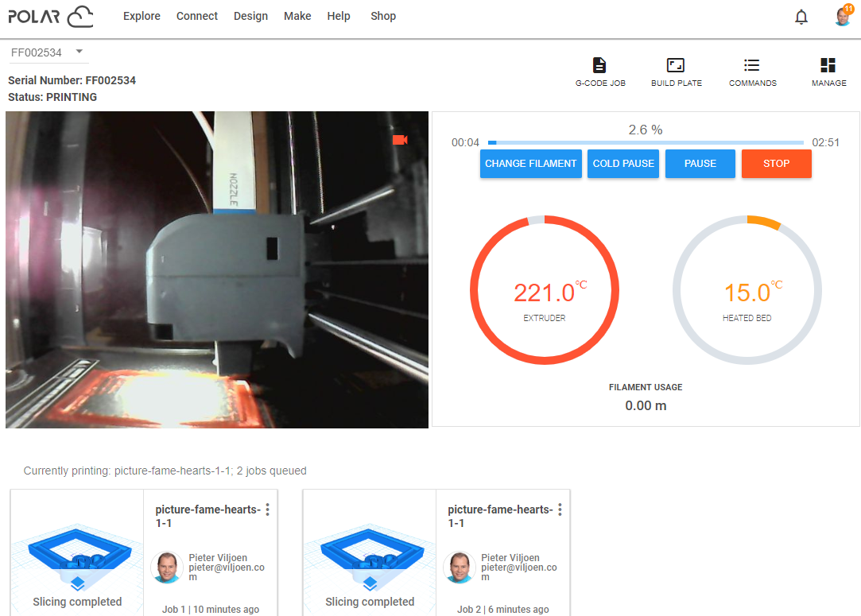The height and width of the screenshot is (616, 861).
Task: Open the Commands list icon
Action: (752, 66)
